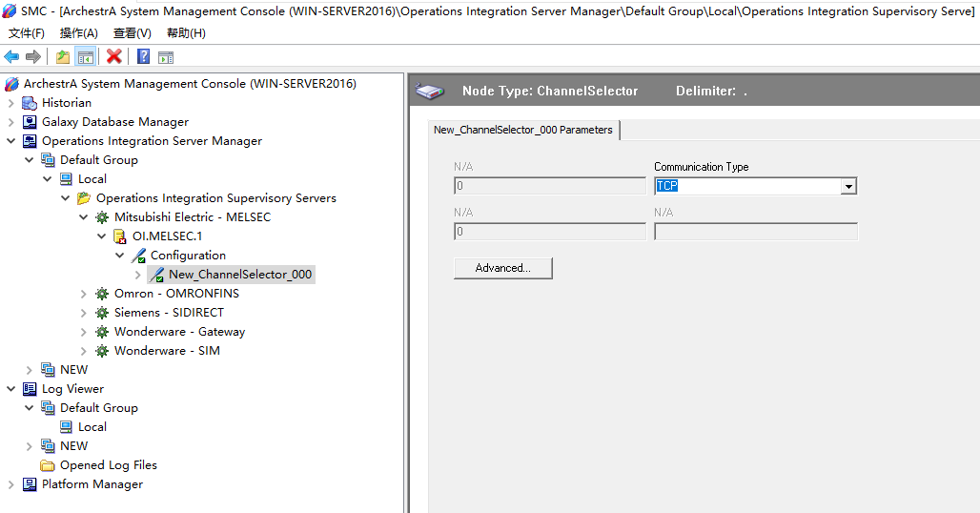The width and height of the screenshot is (980, 513).
Task: Expand the Platform Manager node
Action: point(11,484)
